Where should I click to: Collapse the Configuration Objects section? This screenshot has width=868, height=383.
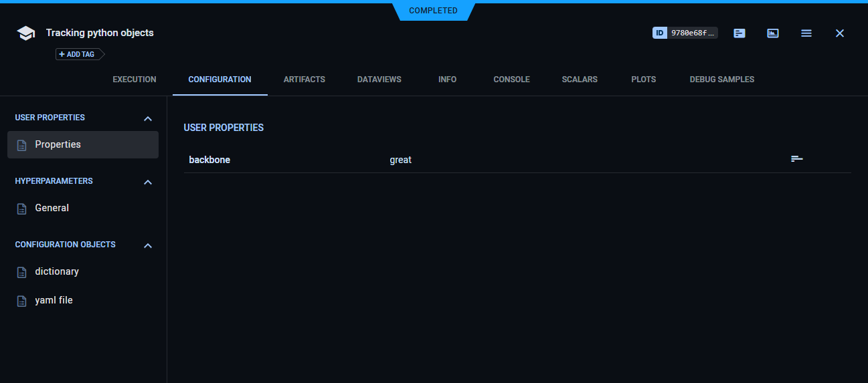[x=148, y=245]
